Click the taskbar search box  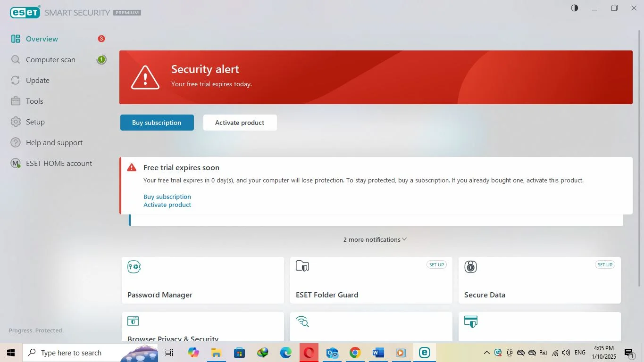pyautogui.click(x=90, y=353)
